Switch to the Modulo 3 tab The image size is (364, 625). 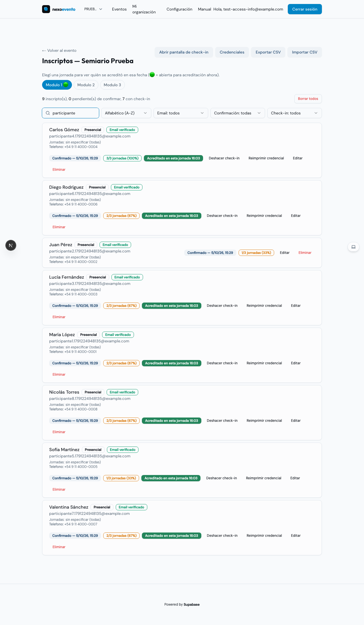click(112, 85)
